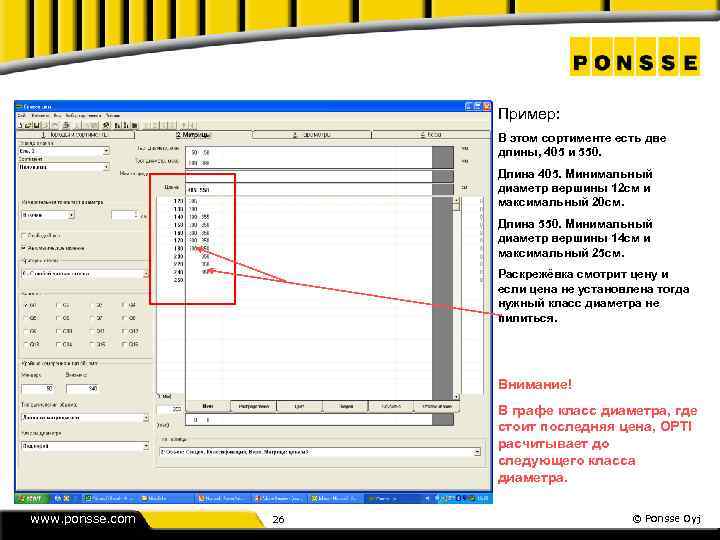Select the diameter row labeled 120
The image size is (720, 540).
(178, 201)
